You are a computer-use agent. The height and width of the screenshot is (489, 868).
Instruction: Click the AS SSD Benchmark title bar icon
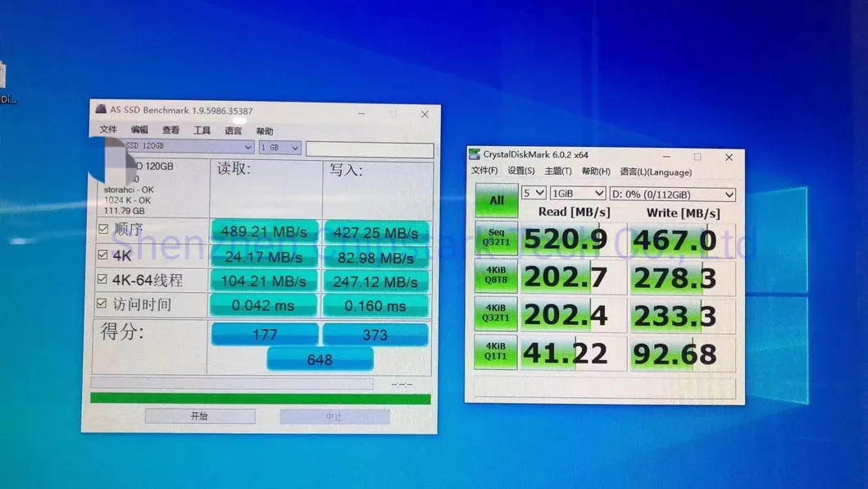click(x=101, y=108)
